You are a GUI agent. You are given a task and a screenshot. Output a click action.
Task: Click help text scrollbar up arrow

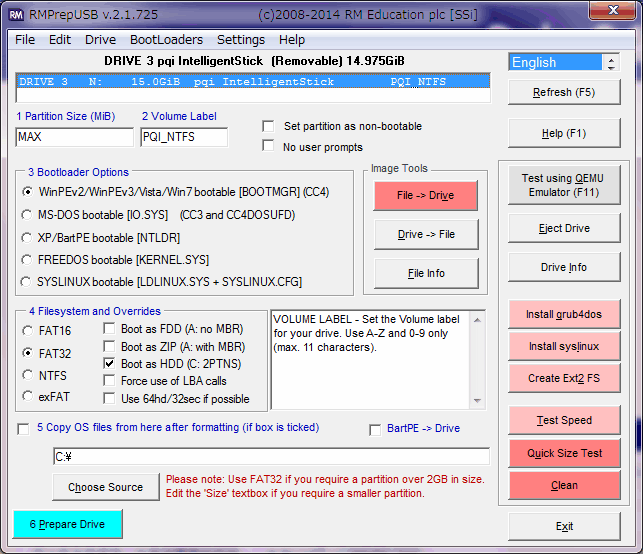pyautogui.click(x=477, y=320)
